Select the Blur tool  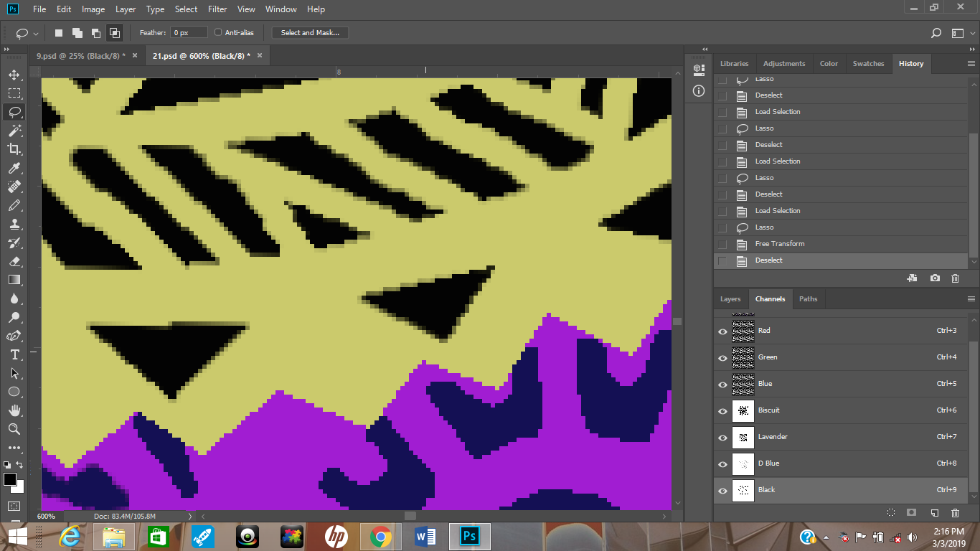[x=14, y=298]
